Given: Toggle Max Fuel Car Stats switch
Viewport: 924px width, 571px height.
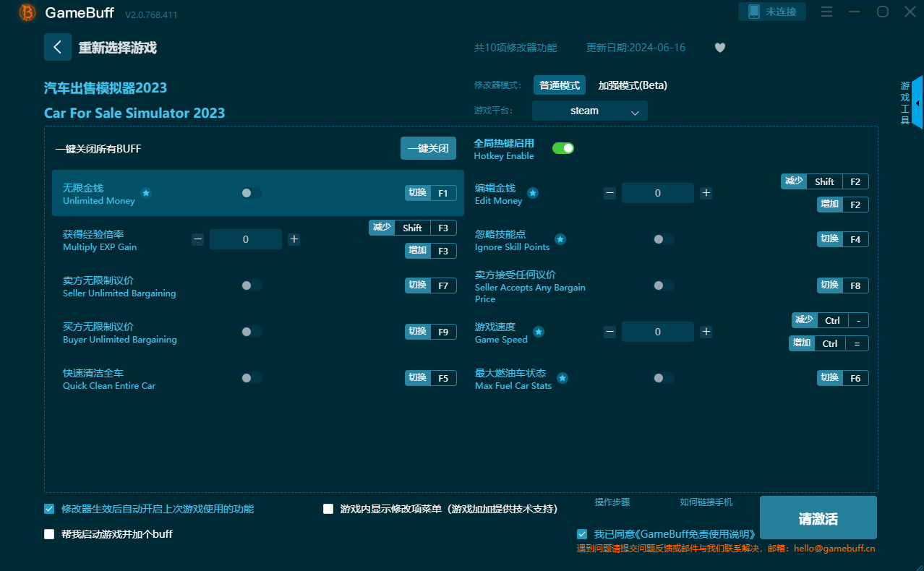Looking at the screenshot, I should click(664, 378).
